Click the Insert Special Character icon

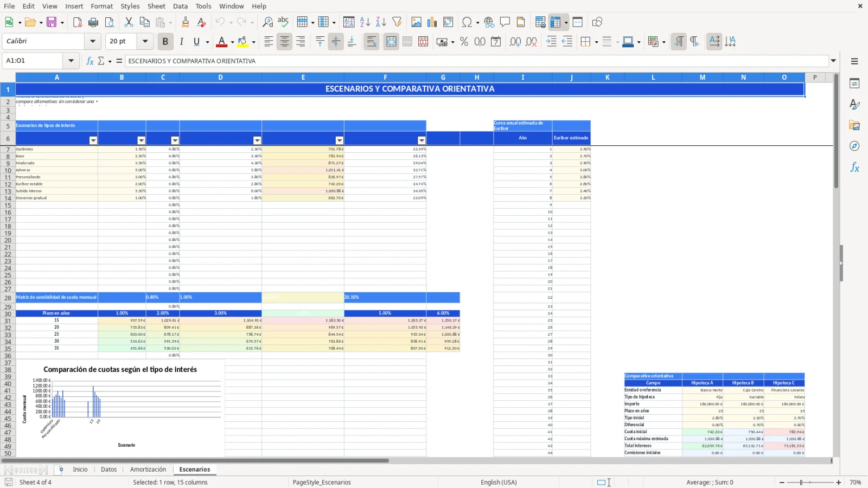click(x=467, y=22)
